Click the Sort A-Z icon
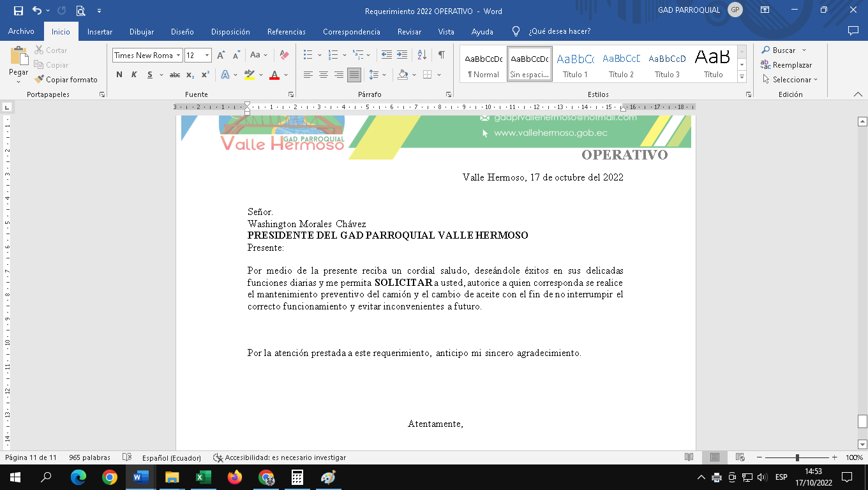Screen dimensions: 868x490 tap(422, 55)
